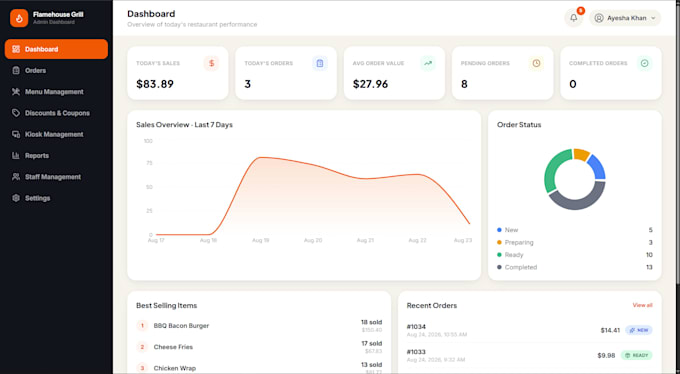
Task: Click the Today's Sales card showing $83.89
Action: tap(178, 73)
